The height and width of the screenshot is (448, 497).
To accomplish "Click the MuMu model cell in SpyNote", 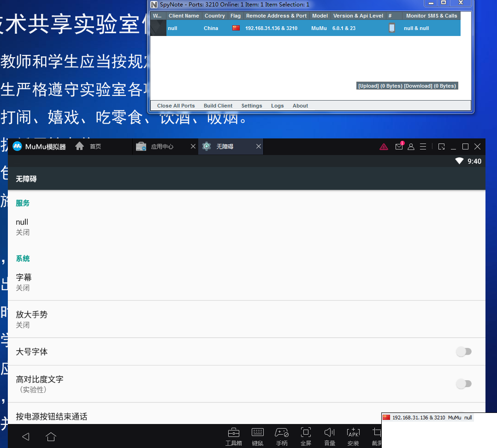I will pyautogui.click(x=319, y=28).
